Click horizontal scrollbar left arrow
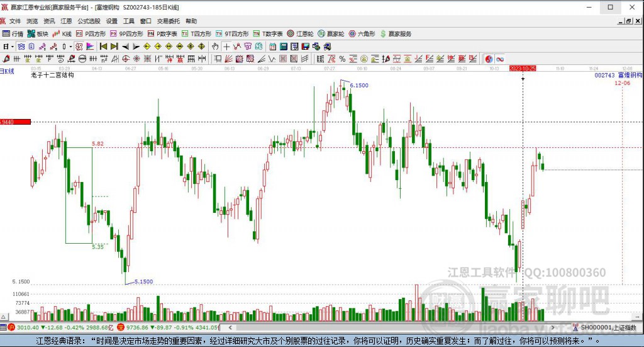644x347 pixels. (230, 327)
